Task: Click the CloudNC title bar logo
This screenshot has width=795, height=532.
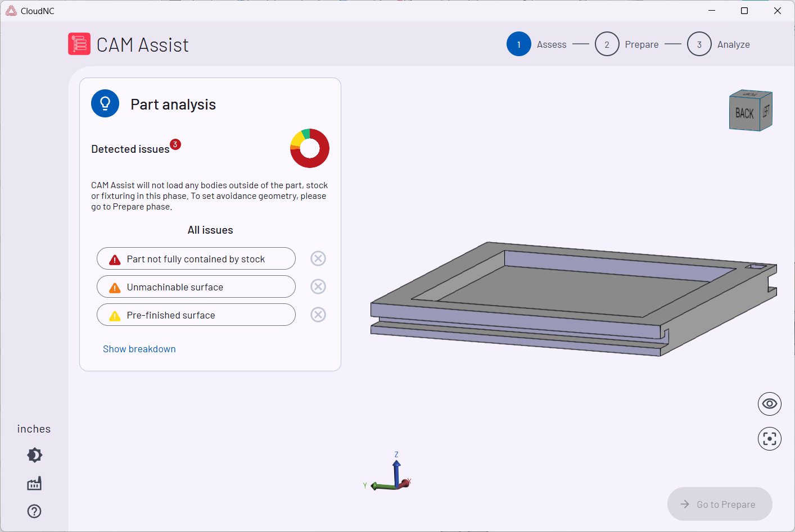Action: point(11,11)
